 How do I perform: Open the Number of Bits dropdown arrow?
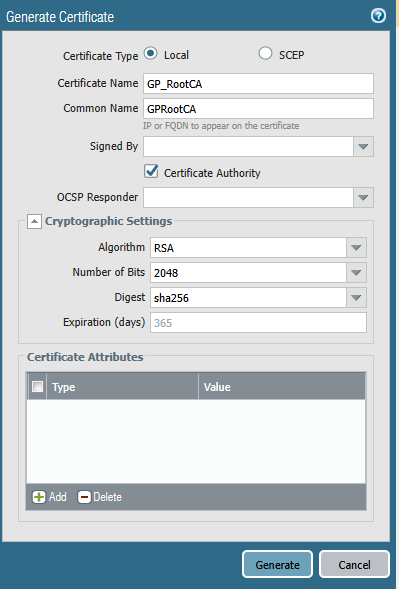356,272
